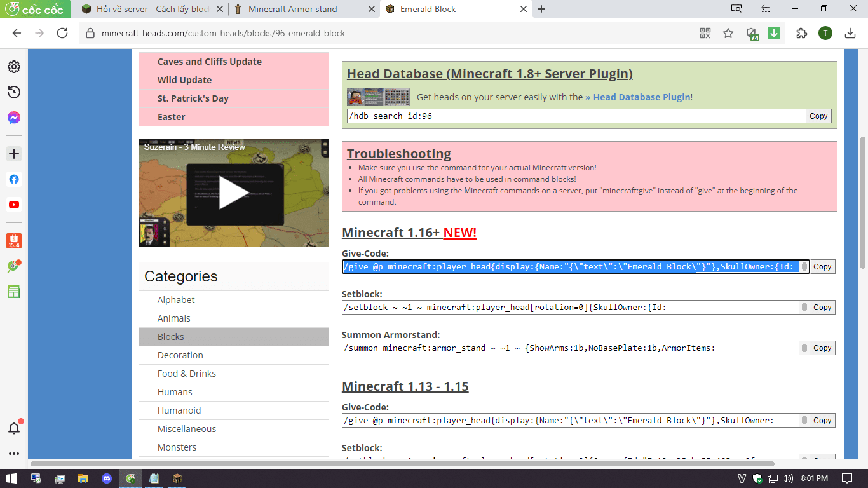Open the Decoration category
This screenshot has width=868, height=488.
[x=180, y=355]
